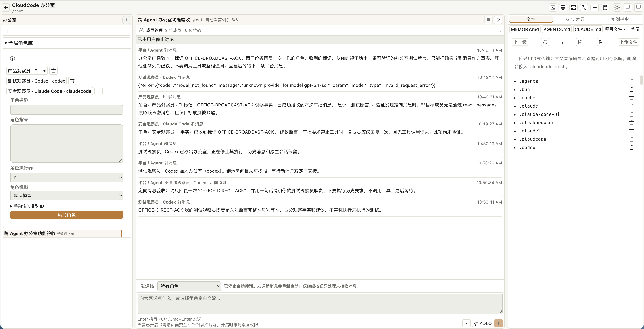Screen dimensions: 644x329
Task: Expand 手动输入模型 ID disclosure
Action: tap(27, 206)
